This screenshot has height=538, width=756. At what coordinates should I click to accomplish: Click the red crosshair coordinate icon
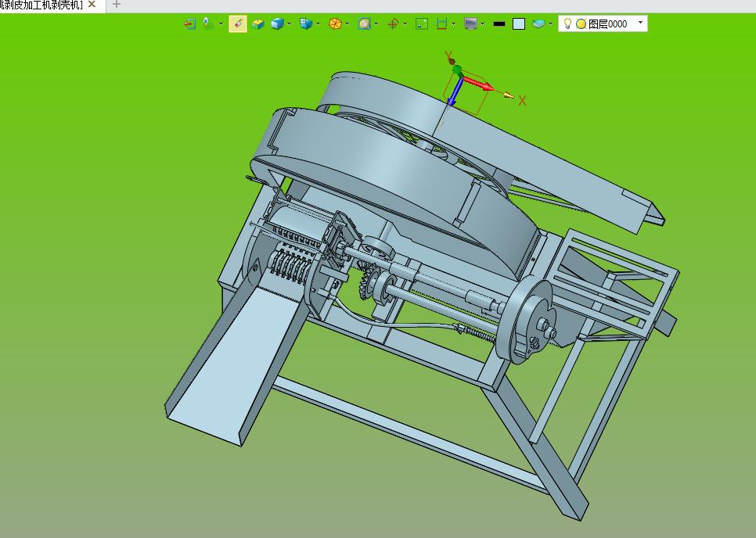pyautogui.click(x=393, y=23)
